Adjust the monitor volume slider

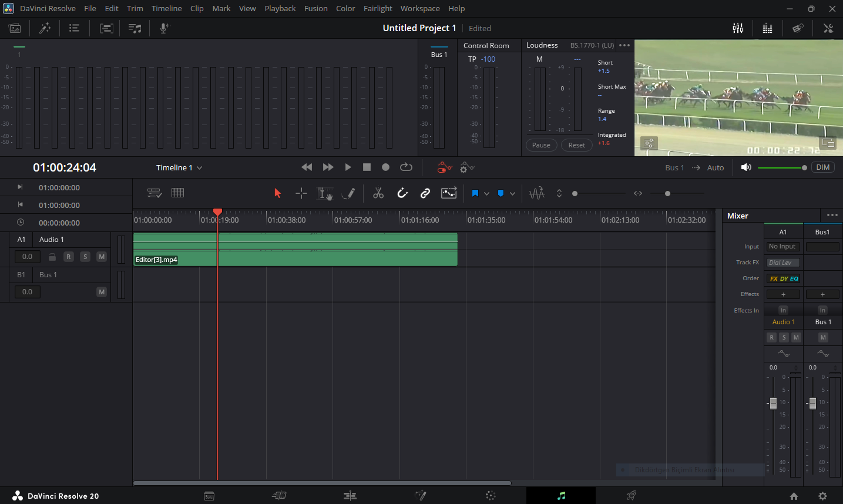(x=782, y=167)
